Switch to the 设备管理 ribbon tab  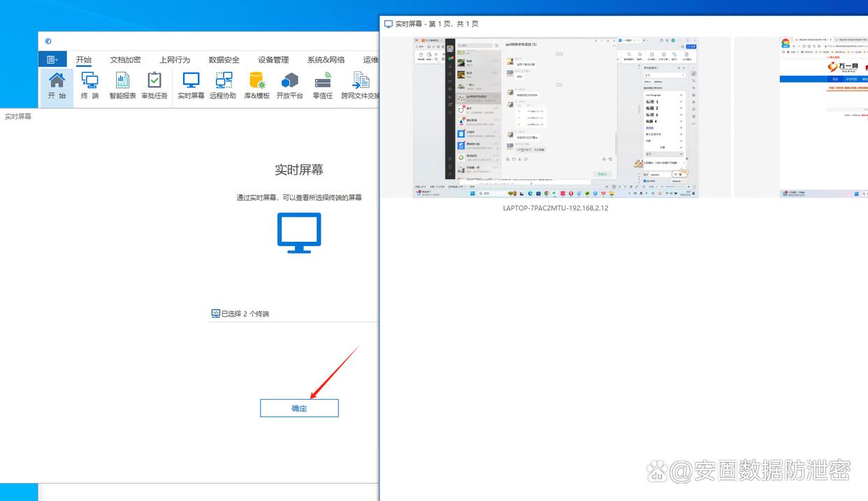click(273, 59)
